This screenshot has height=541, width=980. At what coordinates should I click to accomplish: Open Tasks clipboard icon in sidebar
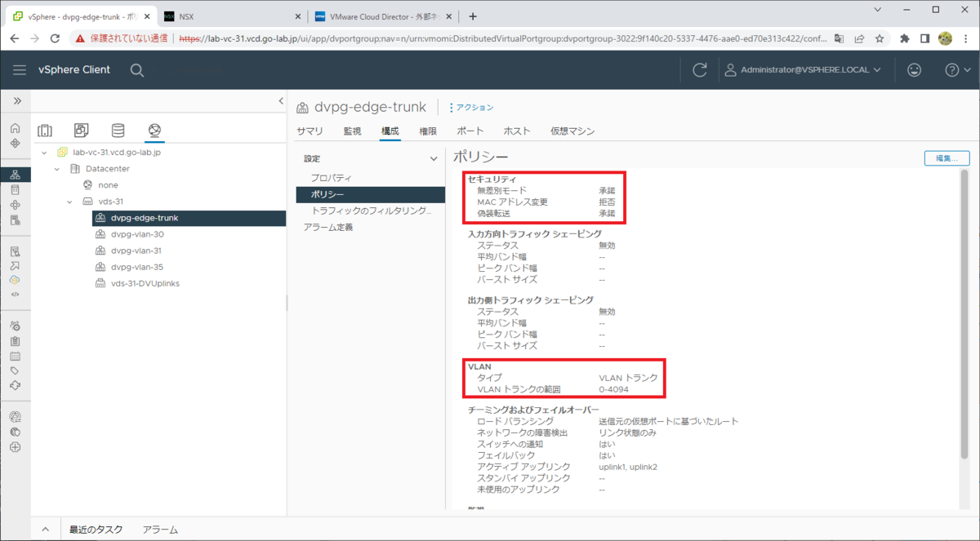16,341
